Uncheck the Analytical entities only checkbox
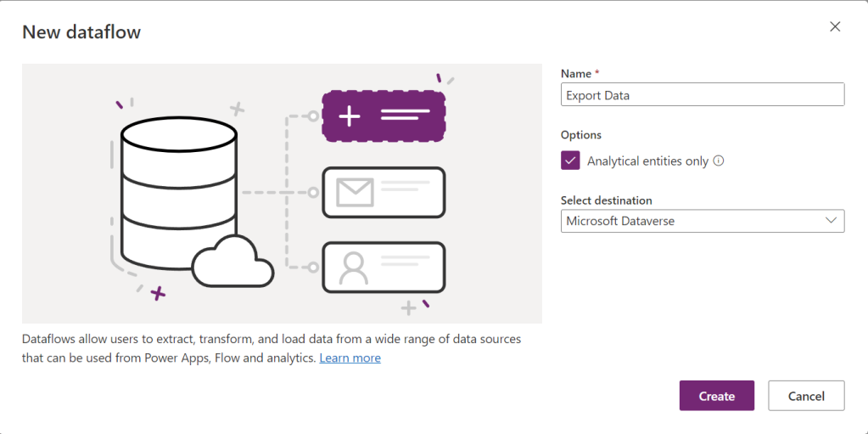Image resolution: width=868 pixels, height=434 pixels. pos(570,161)
